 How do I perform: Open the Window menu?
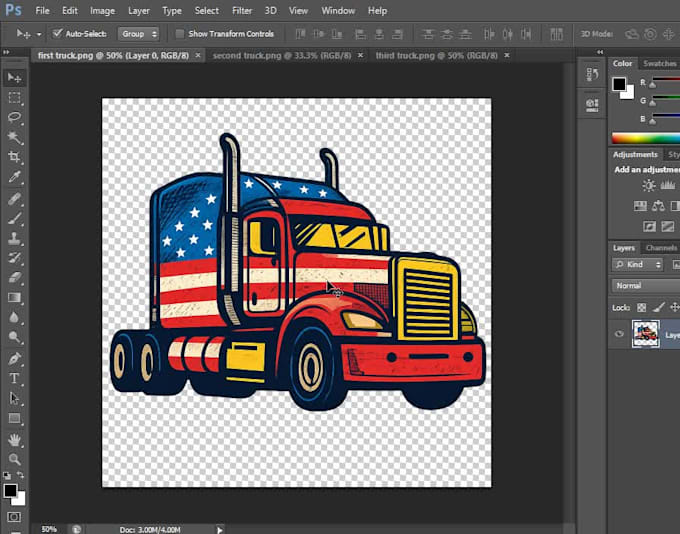338,11
